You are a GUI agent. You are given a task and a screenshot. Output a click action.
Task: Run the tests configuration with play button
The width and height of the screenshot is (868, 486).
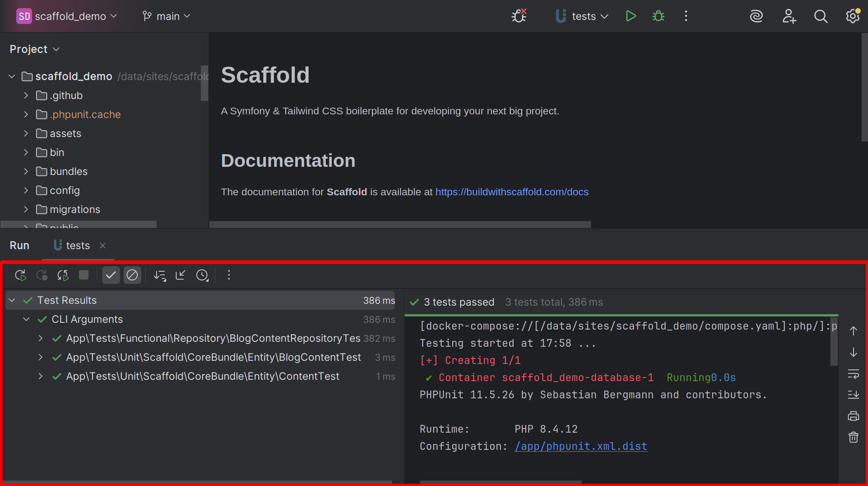pyautogui.click(x=630, y=16)
